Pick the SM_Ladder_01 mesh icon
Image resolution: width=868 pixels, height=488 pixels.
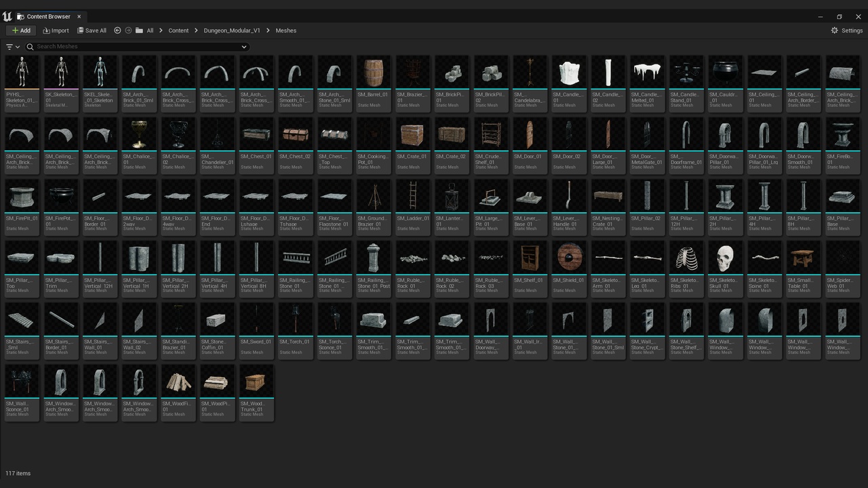pos(412,196)
